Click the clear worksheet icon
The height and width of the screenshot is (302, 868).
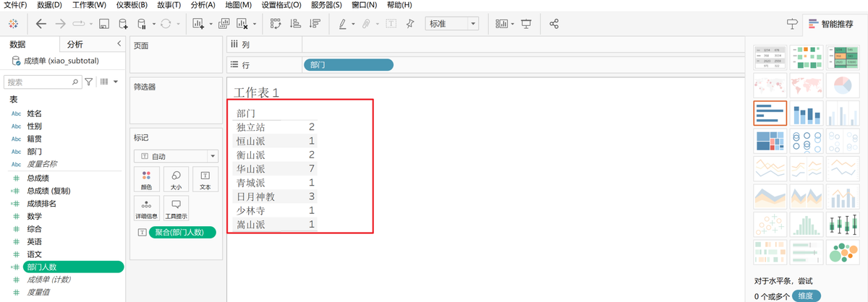coord(243,24)
